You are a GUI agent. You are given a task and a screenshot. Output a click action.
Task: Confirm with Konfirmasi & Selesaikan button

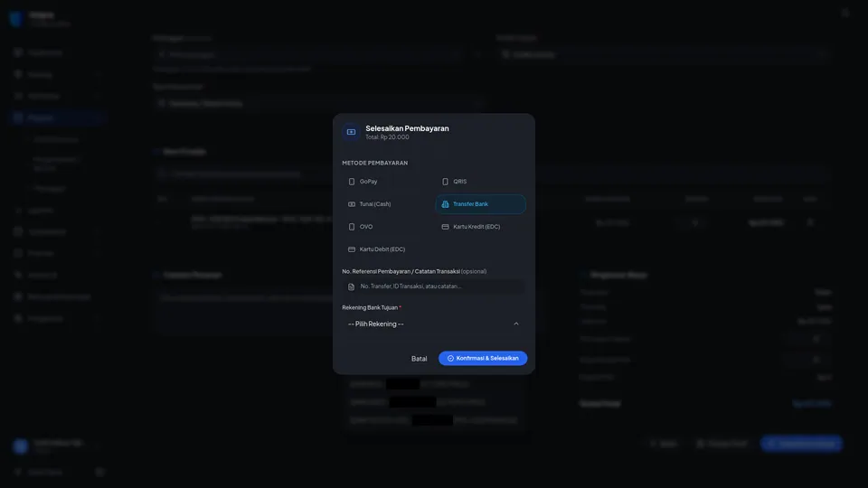pyautogui.click(x=483, y=359)
